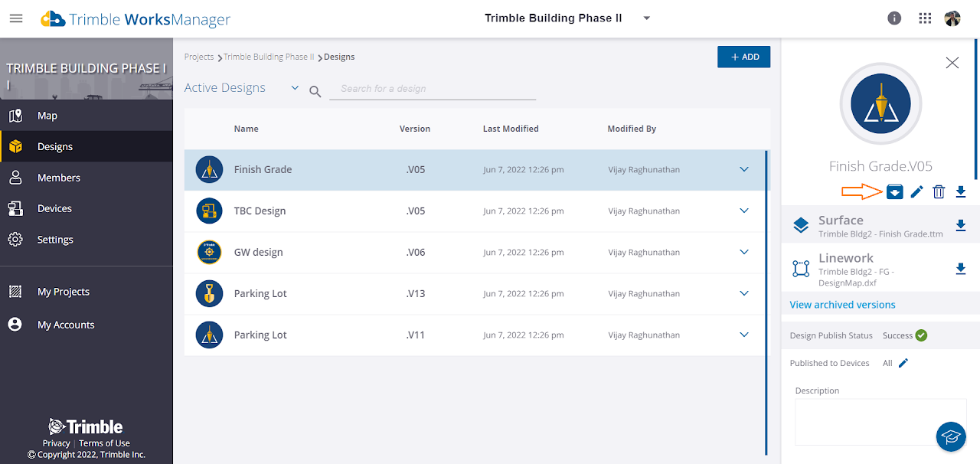
Task: Open the Terms of Use link
Action: tap(104, 443)
